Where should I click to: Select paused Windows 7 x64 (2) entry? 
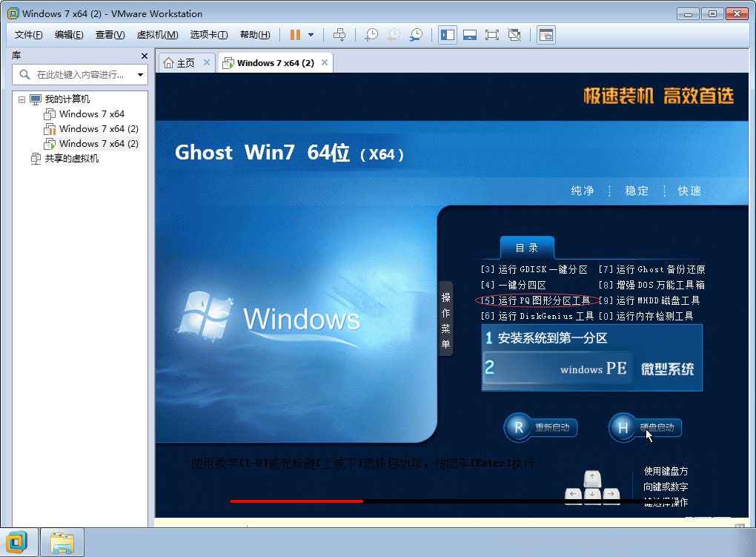click(91, 129)
